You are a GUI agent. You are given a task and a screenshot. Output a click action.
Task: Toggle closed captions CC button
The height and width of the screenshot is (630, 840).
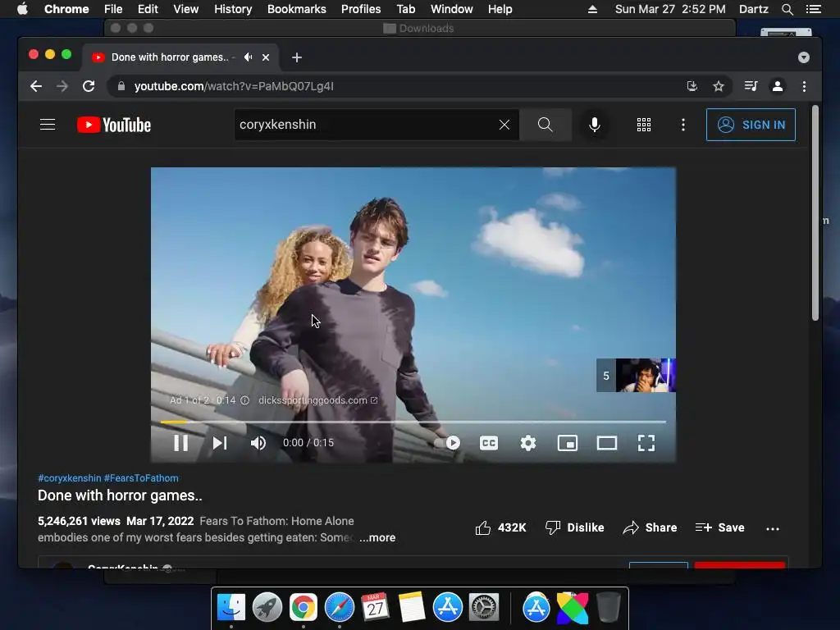pyautogui.click(x=489, y=443)
